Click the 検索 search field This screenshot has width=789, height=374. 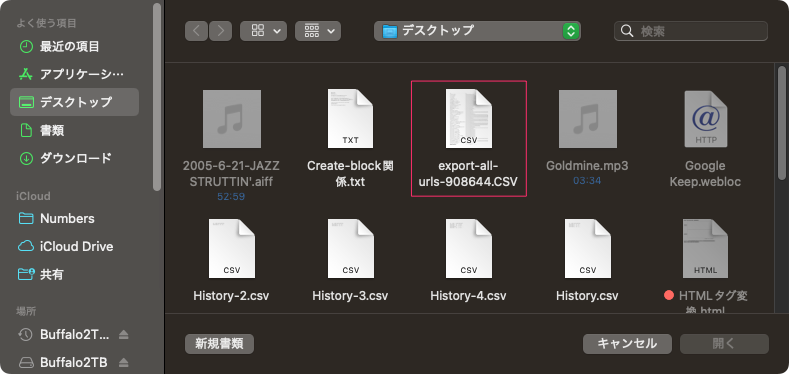(x=691, y=31)
